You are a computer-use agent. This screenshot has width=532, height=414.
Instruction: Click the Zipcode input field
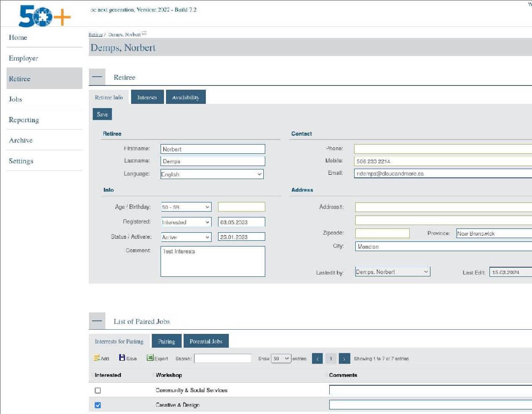point(382,233)
